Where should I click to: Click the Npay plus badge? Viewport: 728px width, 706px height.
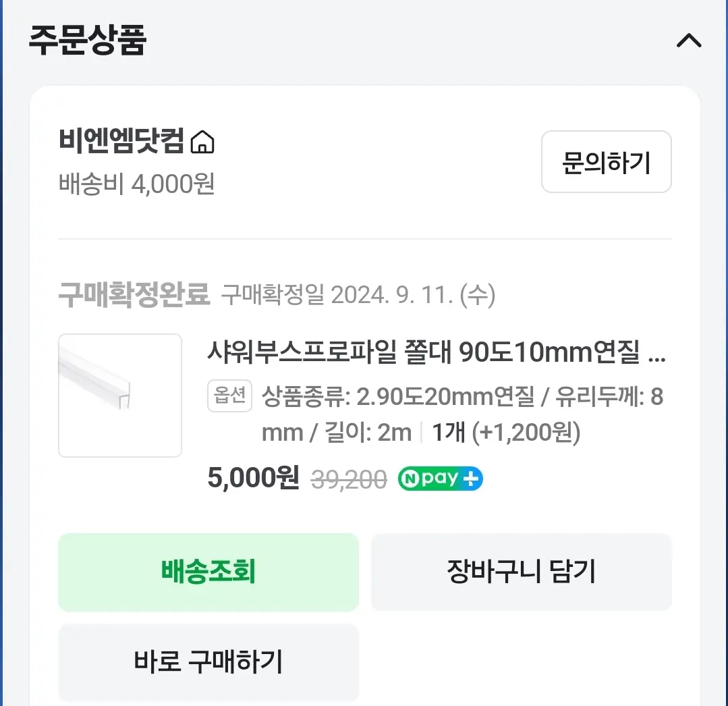point(440,479)
